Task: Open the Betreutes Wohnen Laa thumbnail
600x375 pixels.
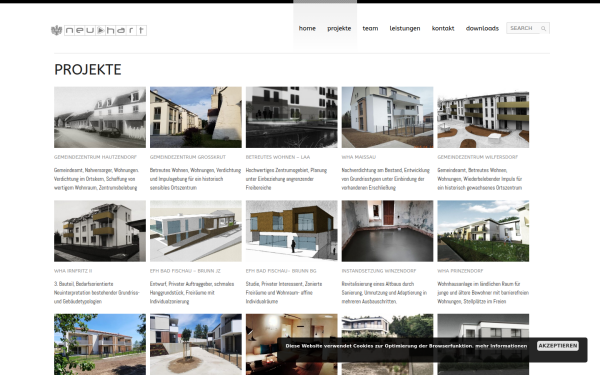Action: pyautogui.click(x=292, y=117)
